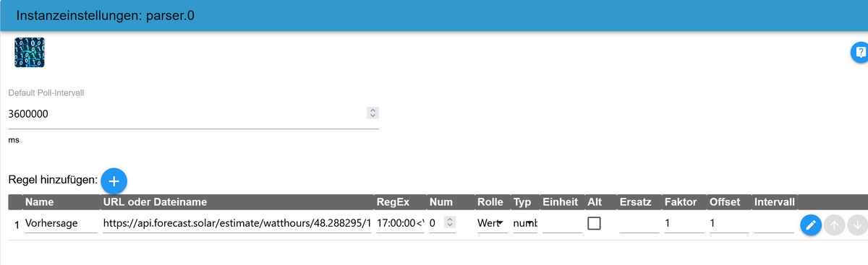Move the Vorhersage rule up
Screen dimensions: 868x265
click(834, 226)
